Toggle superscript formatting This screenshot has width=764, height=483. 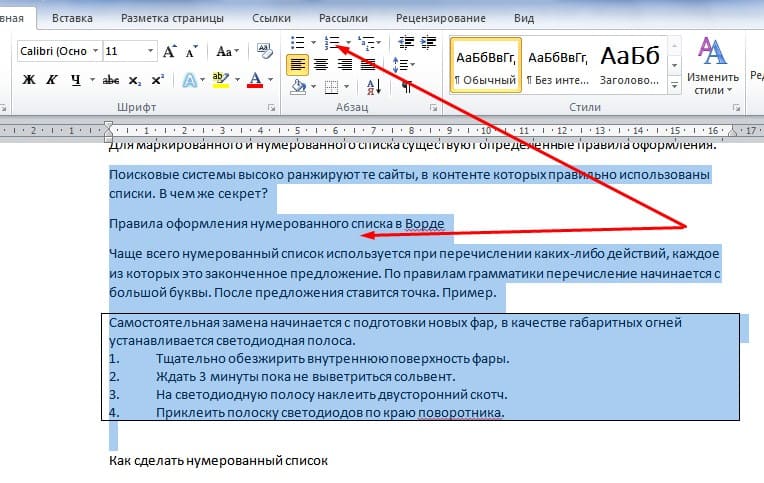157,80
